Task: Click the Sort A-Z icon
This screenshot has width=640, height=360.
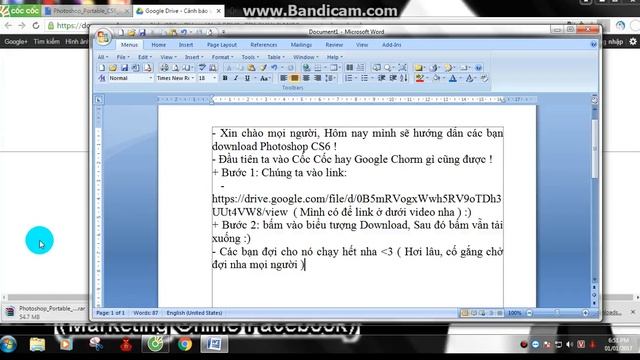Action: (404, 78)
